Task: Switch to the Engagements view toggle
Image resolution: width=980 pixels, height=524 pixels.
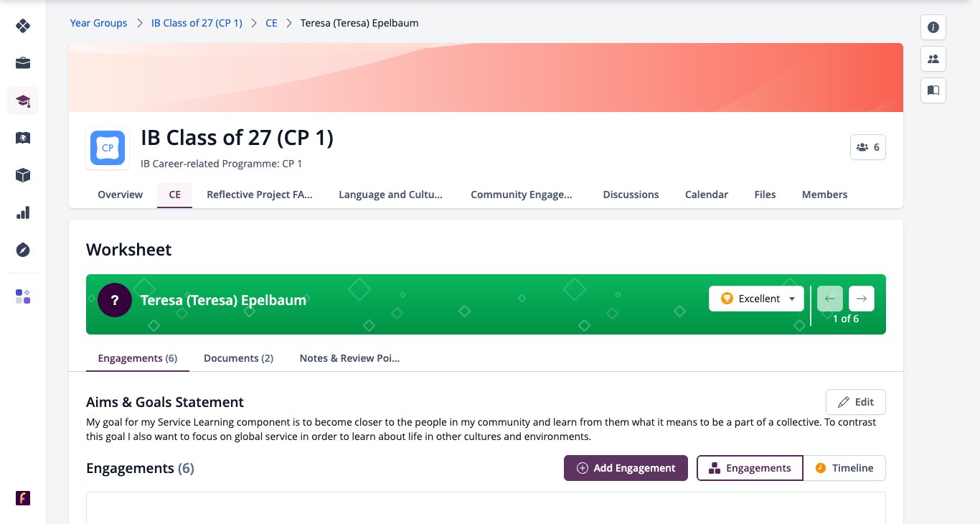Action: coord(750,468)
